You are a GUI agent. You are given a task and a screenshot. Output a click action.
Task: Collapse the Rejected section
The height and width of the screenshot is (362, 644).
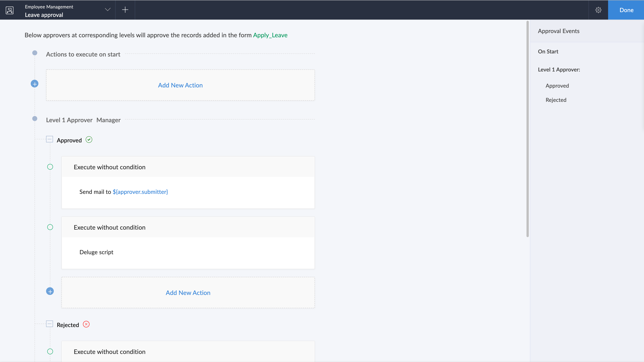(50, 324)
